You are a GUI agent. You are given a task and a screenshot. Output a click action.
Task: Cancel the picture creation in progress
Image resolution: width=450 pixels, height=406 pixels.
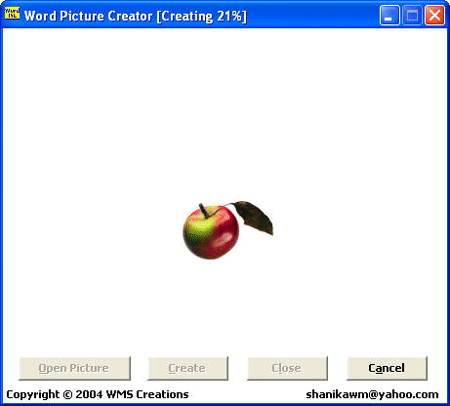click(387, 368)
